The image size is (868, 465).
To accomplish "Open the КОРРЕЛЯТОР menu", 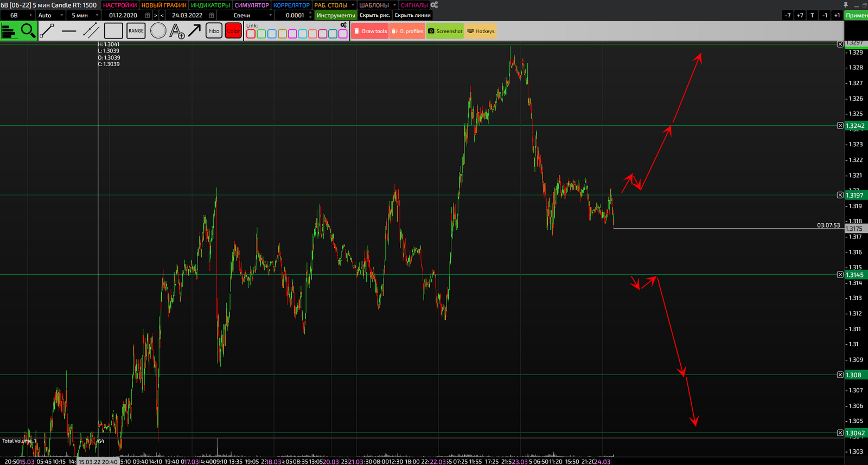I will pos(291,5).
